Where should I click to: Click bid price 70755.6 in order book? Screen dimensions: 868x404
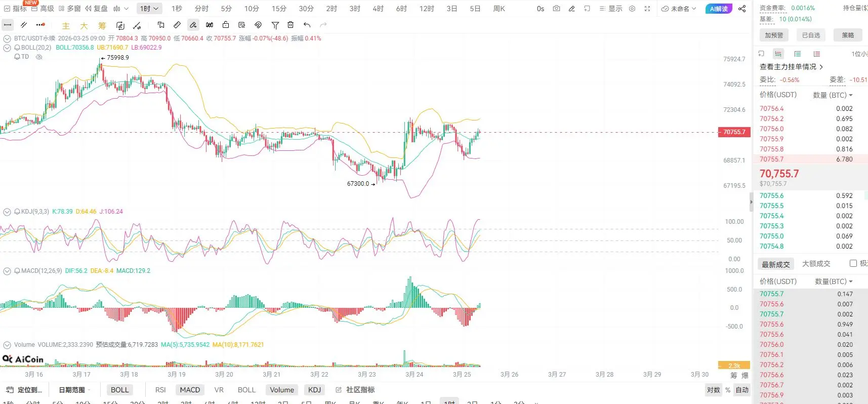[x=771, y=196]
